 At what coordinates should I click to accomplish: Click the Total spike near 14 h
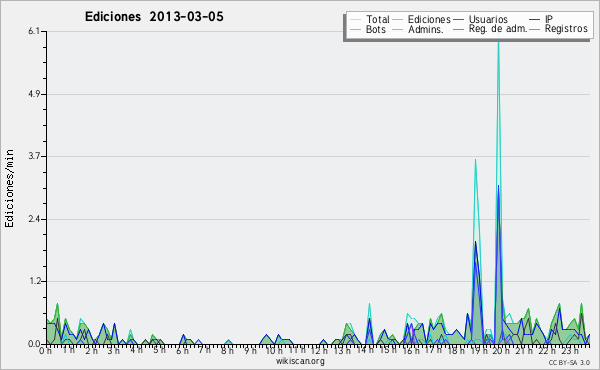click(370, 305)
